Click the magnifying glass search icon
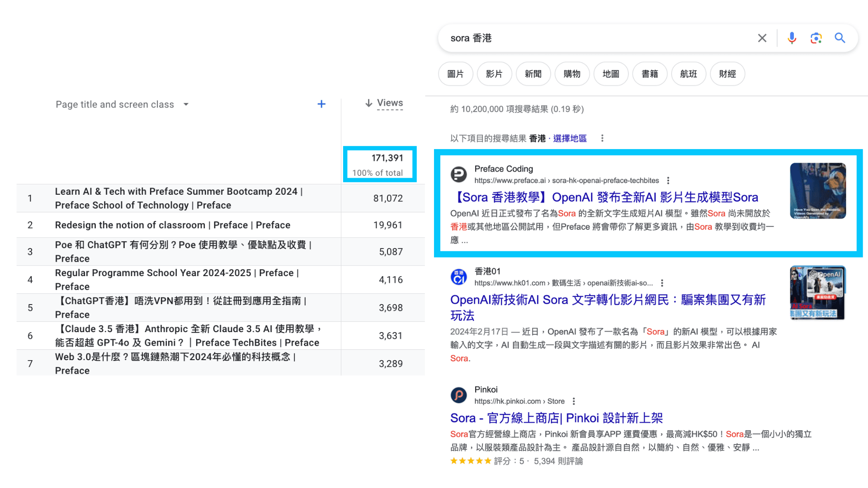The width and height of the screenshot is (868, 488). (x=840, y=38)
